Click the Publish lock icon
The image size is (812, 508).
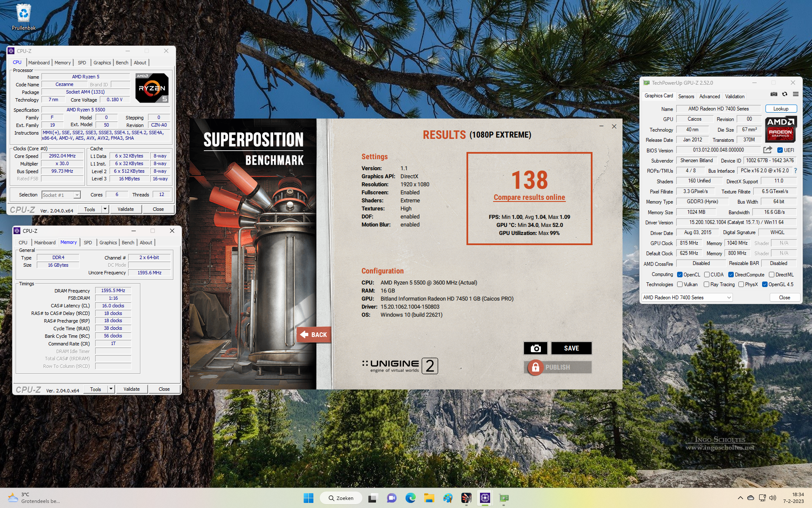[x=535, y=367]
